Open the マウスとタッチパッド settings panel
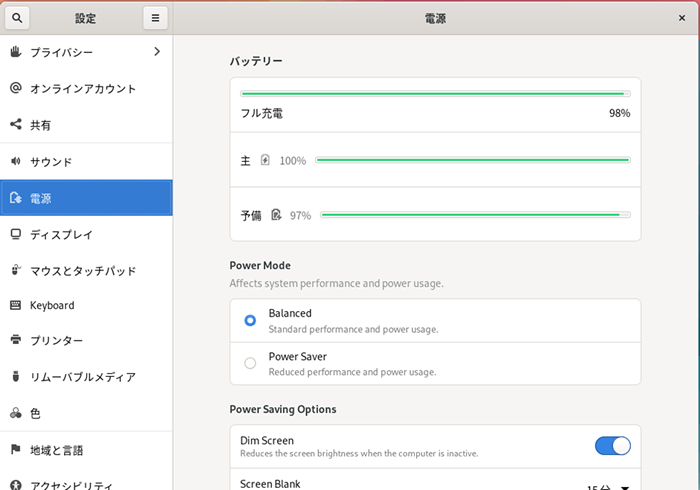The image size is (700, 490). (x=83, y=270)
